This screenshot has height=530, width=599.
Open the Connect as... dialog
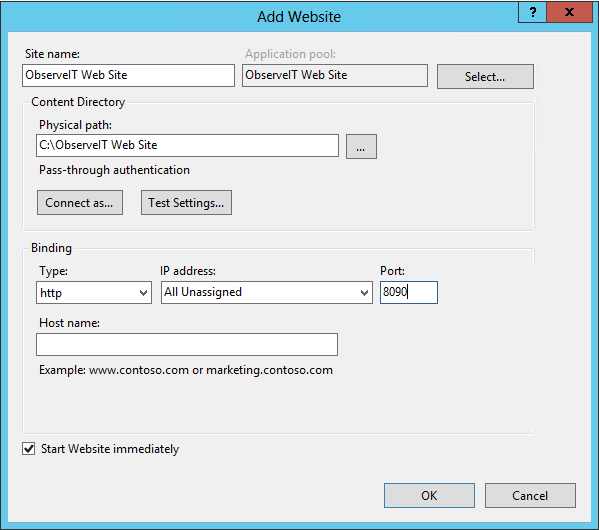pos(80,203)
